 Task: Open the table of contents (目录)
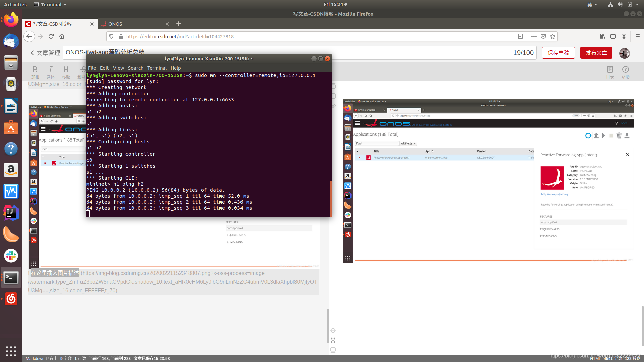pyautogui.click(x=610, y=72)
